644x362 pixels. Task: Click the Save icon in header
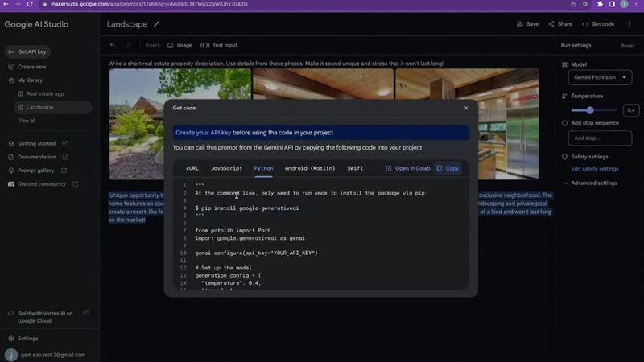(x=519, y=24)
